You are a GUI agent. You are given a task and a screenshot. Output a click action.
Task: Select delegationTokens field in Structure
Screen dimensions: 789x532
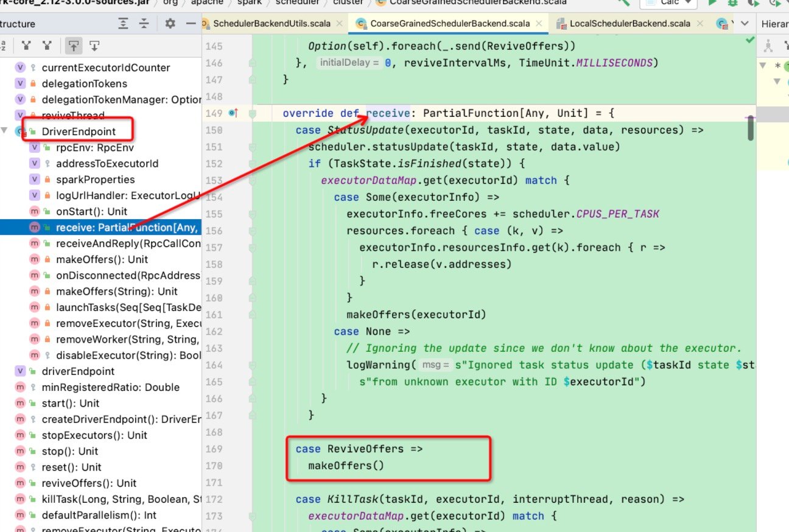pyautogui.click(x=85, y=83)
